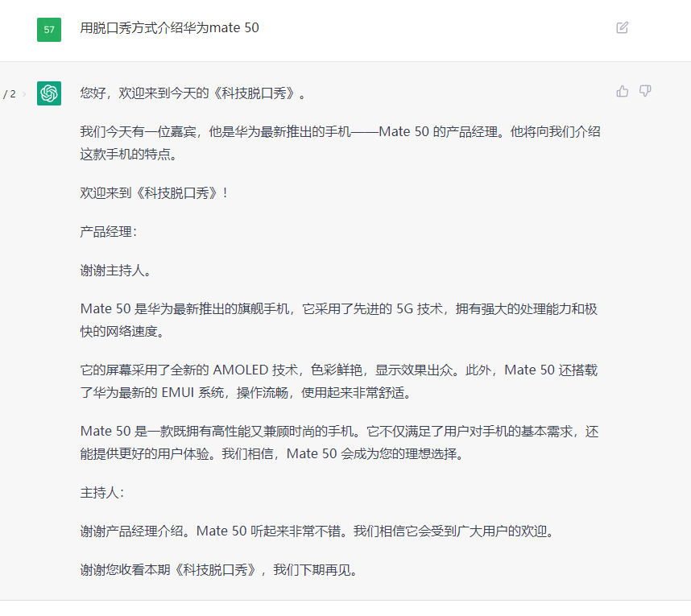Edit the user prompt with pencil icon
The width and height of the screenshot is (691, 616).
coord(622,27)
